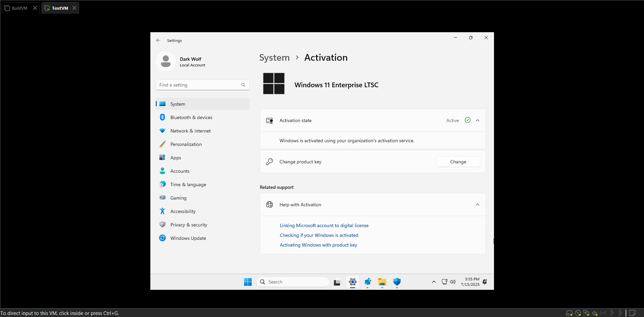Click the Time & language globe-clock icon
Screen dimensions: 644x317
[162, 184]
